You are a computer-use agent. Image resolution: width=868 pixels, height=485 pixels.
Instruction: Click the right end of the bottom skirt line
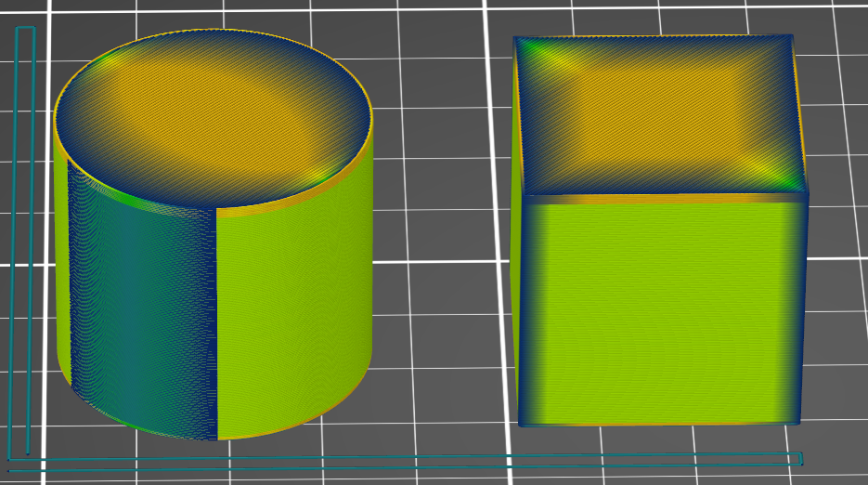coord(799,458)
